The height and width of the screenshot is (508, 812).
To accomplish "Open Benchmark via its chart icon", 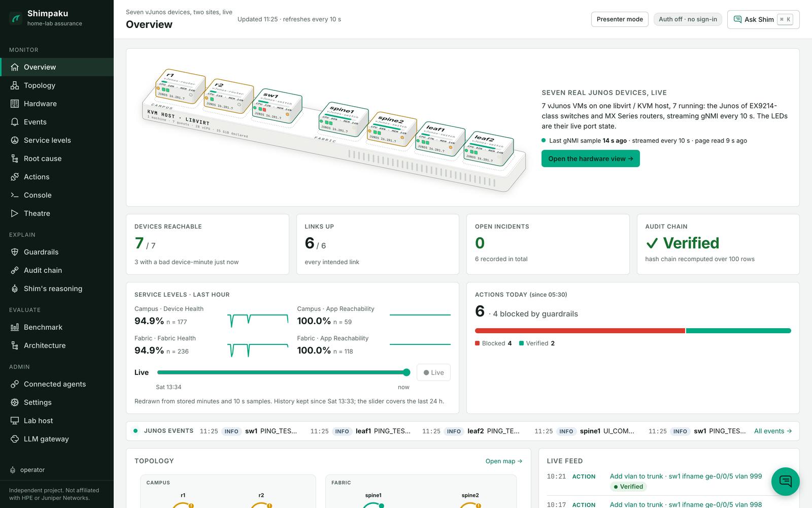I will [15, 327].
